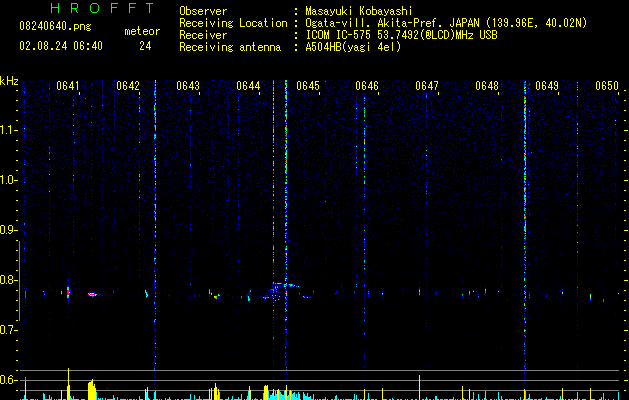629x400 pixels.
Task: Click the HROFFT title text
Action: point(103,8)
